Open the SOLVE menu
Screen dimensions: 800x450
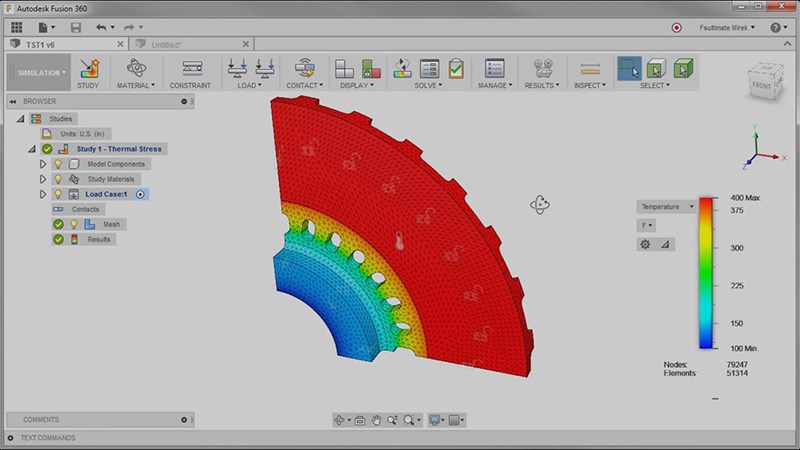click(428, 86)
